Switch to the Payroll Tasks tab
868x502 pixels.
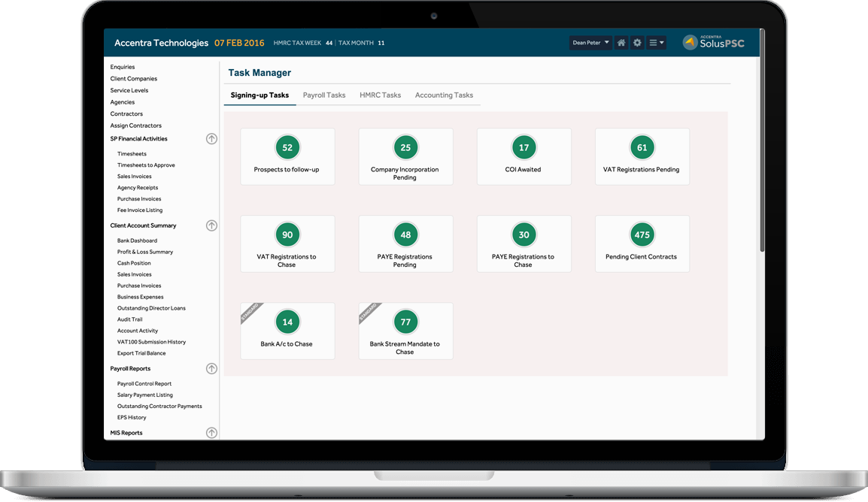click(x=324, y=95)
